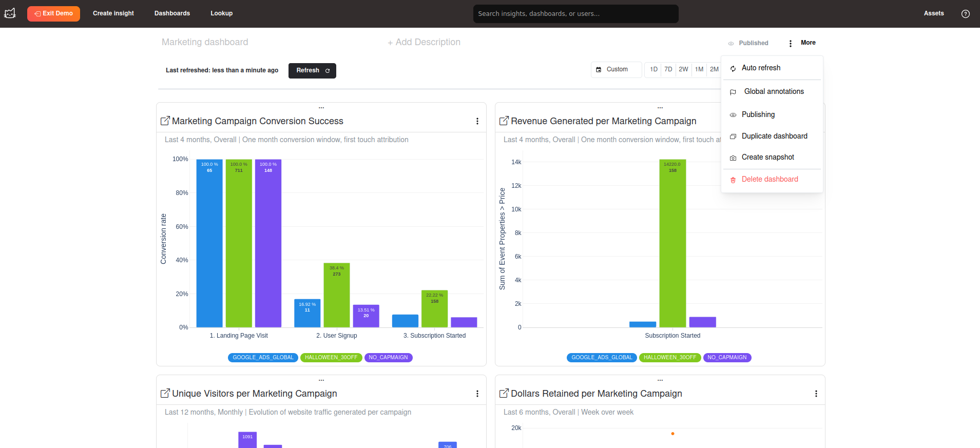Image resolution: width=980 pixels, height=448 pixels.
Task: Select Auto refresh from More menu
Action: 772,68
